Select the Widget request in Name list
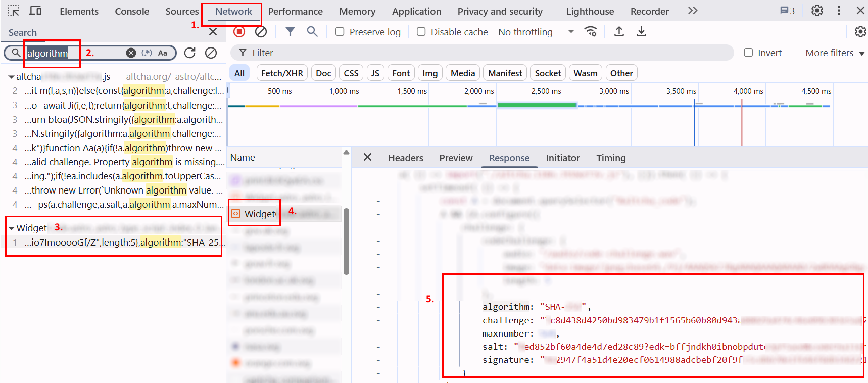Image resolution: width=868 pixels, height=383 pixels. tap(260, 214)
